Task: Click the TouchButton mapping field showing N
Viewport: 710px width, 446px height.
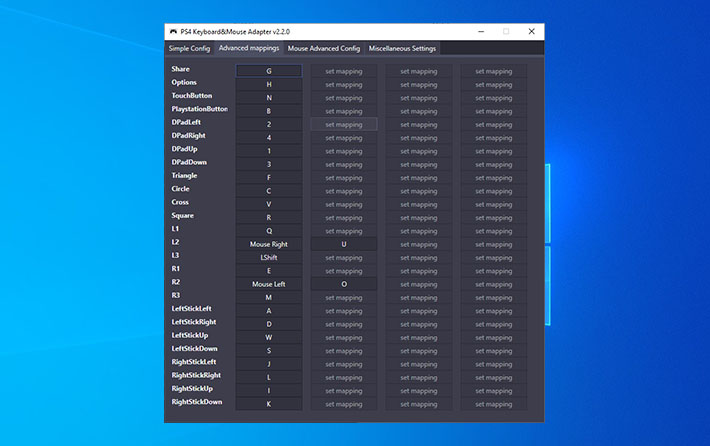Action: [269, 98]
